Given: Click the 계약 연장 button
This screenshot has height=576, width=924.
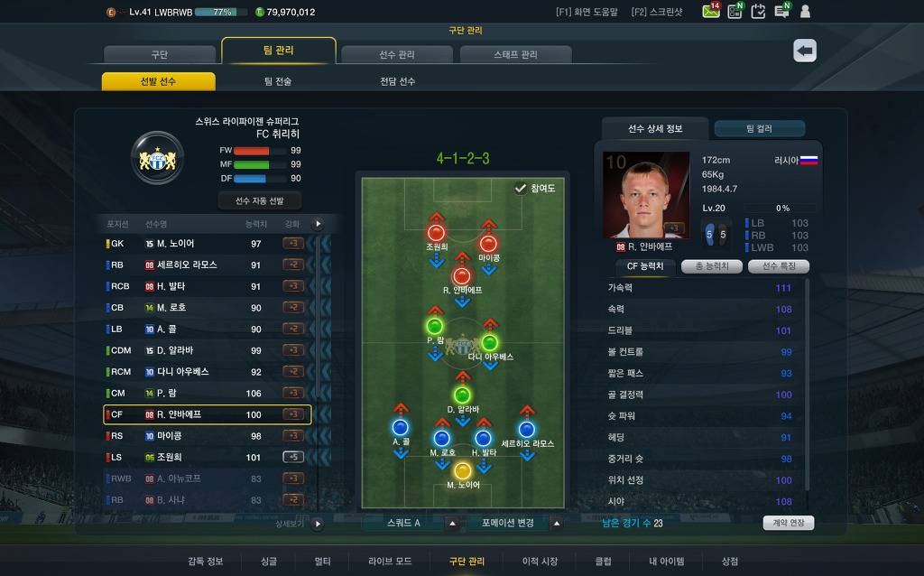Looking at the screenshot, I should [x=789, y=523].
